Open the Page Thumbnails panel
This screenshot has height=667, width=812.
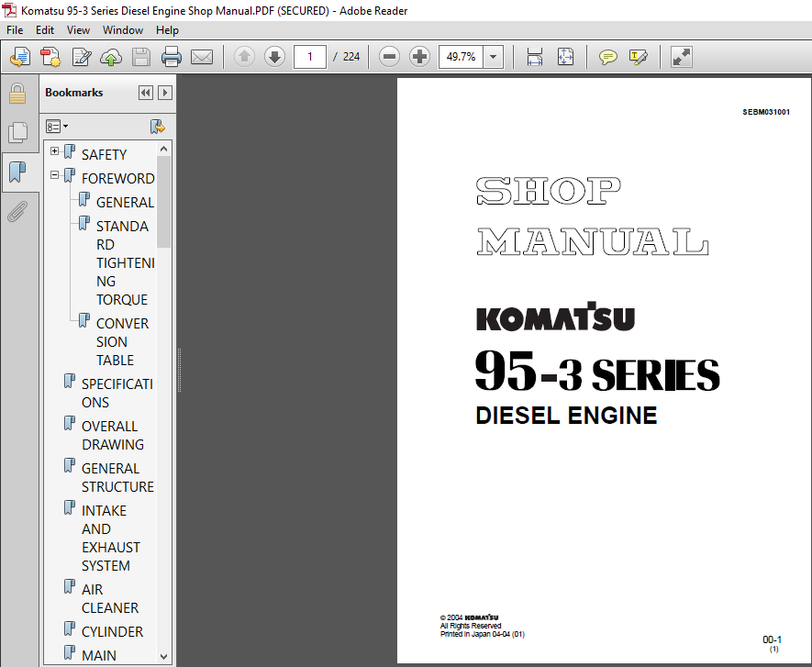pos(17,132)
